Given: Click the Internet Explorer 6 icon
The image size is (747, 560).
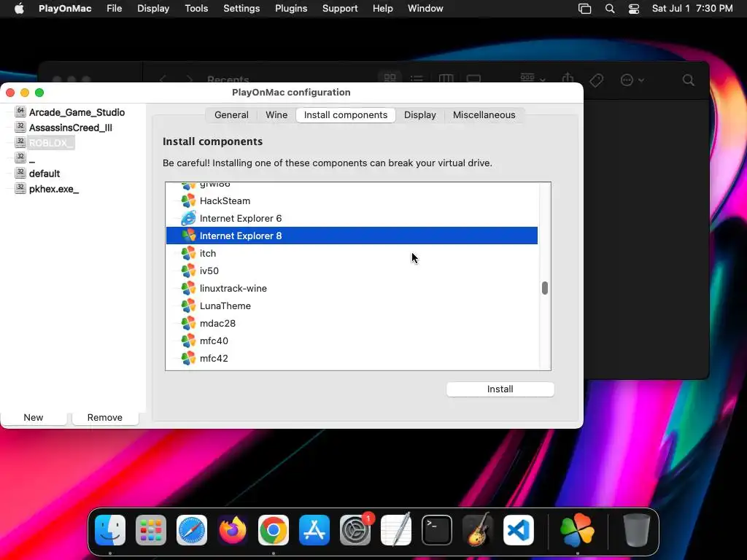Looking at the screenshot, I should point(188,218).
